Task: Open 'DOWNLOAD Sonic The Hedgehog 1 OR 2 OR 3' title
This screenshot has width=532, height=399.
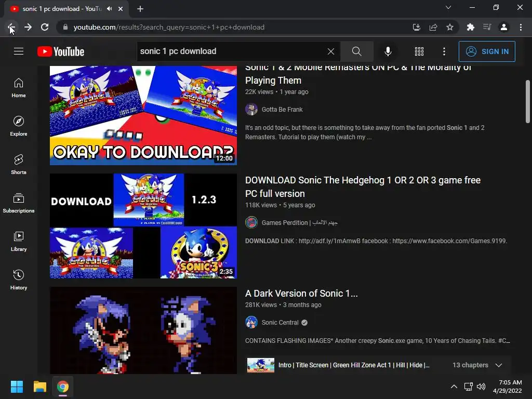Action: 363,187
